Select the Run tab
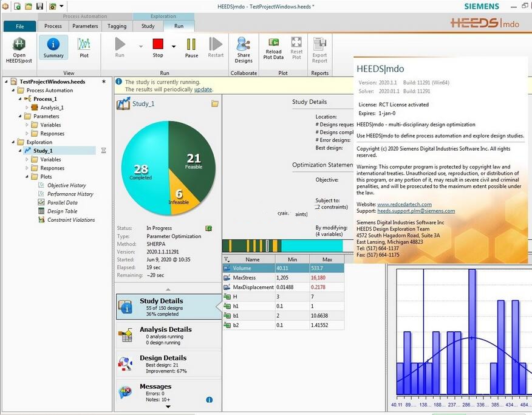Viewport: 532px width, 415px height. 179,26
